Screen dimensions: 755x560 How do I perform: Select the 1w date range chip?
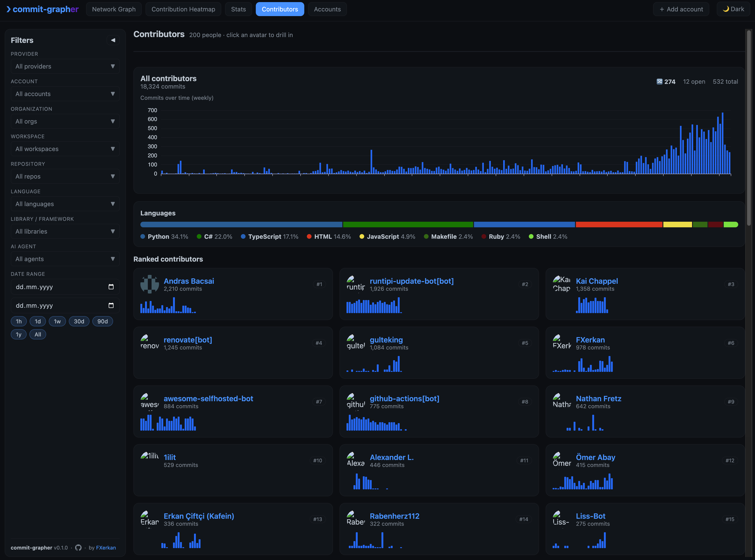pos(57,321)
